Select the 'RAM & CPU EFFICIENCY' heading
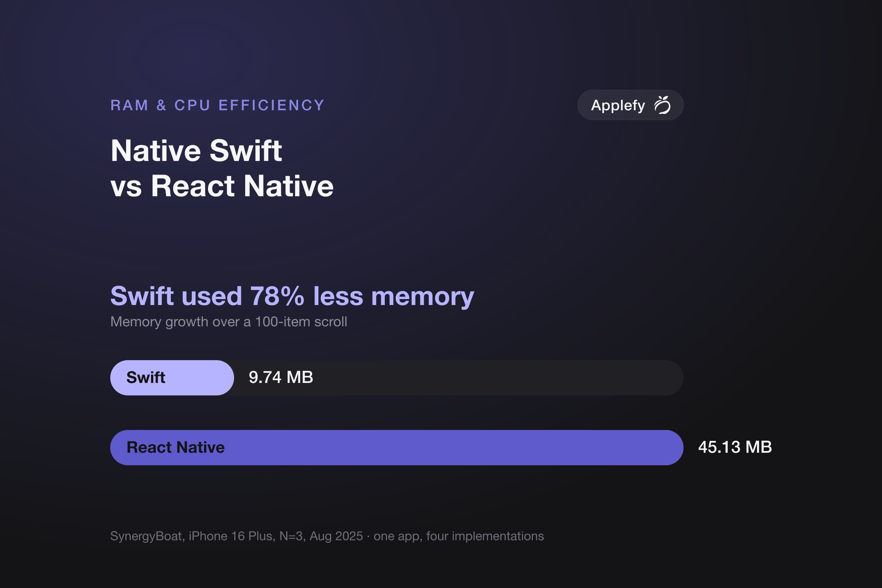Screen dimensions: 882x588 [x=218, y=105]
